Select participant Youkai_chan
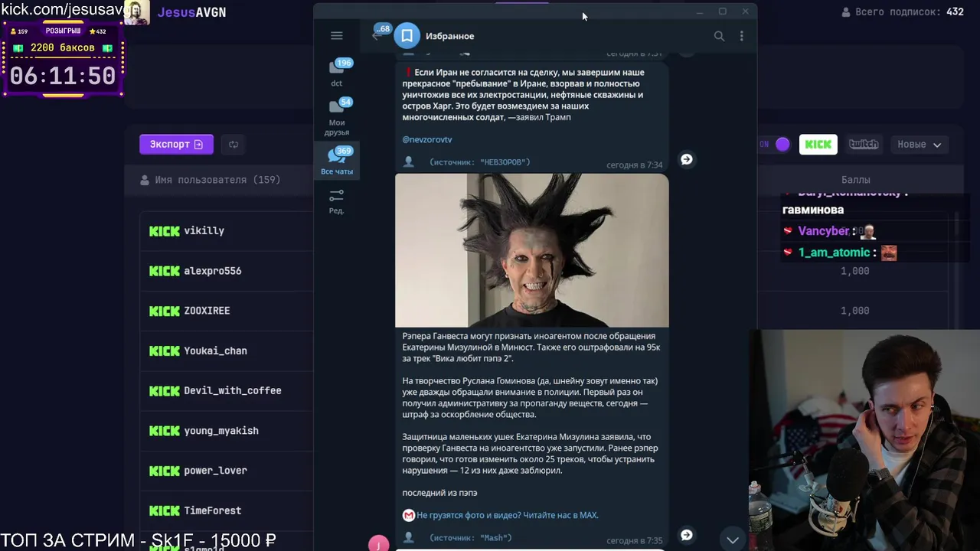The width and height of the screenshot is (980, 551). 215,350
